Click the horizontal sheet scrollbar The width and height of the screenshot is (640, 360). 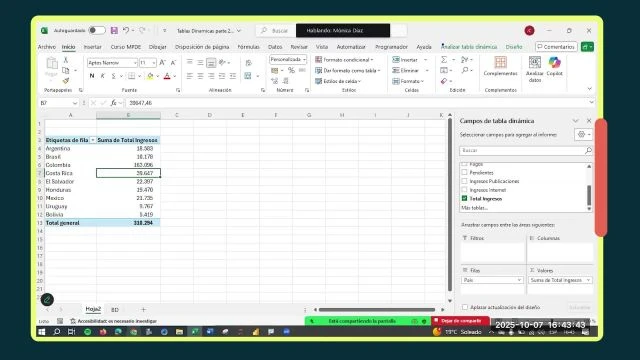coord(378,310)
